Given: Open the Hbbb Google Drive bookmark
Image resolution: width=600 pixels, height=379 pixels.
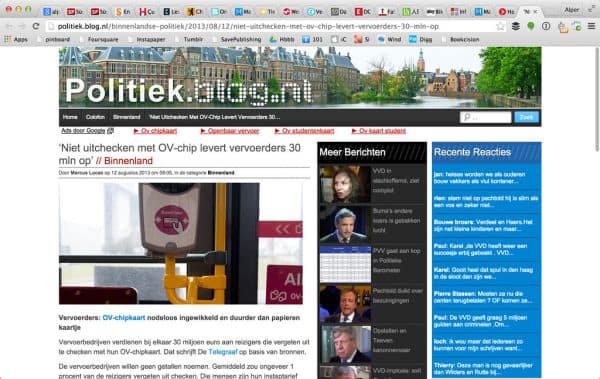Looking at the screenshot, I should tap(282, 39).
